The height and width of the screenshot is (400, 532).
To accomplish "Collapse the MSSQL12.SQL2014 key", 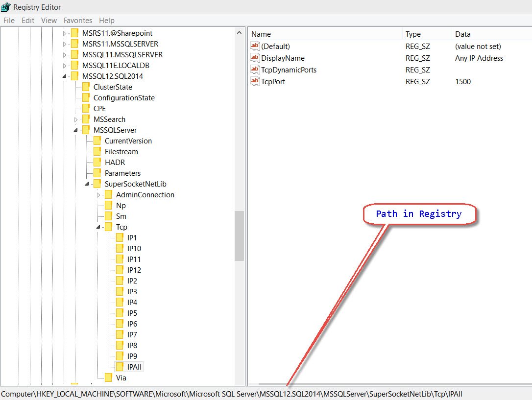I will click(x=65, y=76).
